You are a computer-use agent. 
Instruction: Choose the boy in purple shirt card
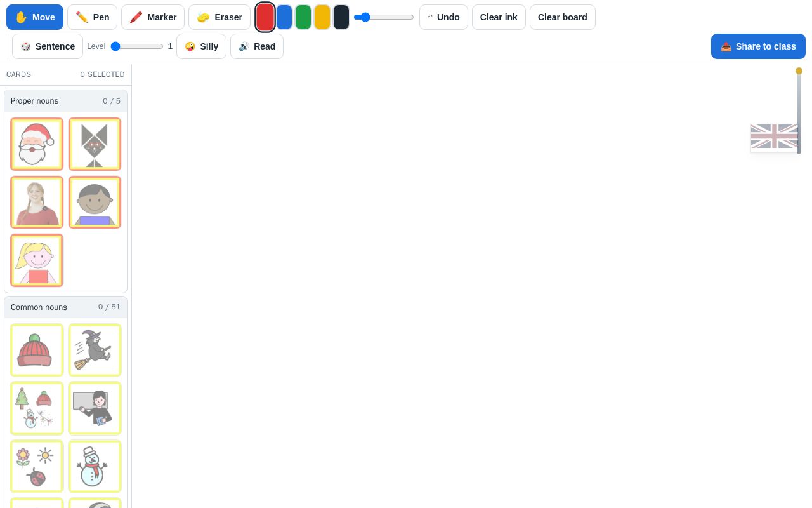click(x=95, y=202)
